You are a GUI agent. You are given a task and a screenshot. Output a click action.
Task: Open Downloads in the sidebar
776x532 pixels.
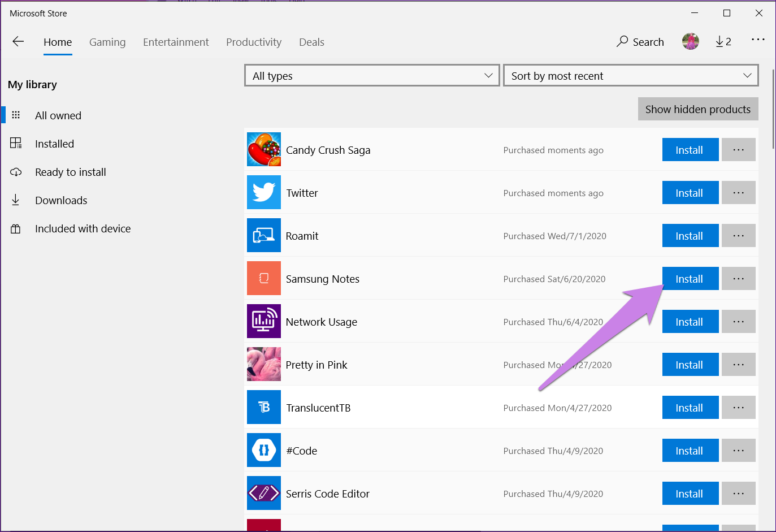point(61,200)
